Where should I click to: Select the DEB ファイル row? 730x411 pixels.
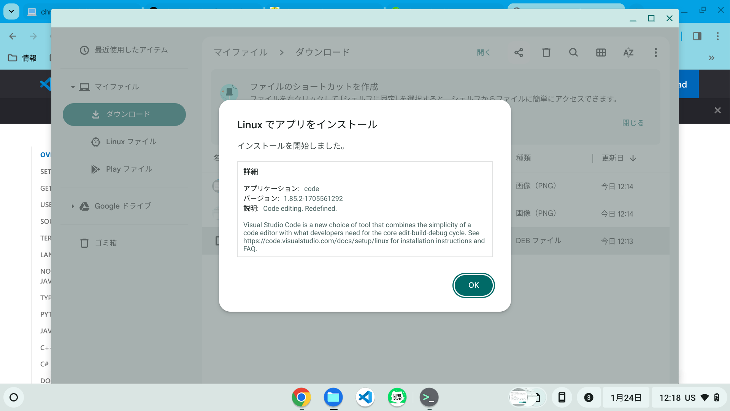(436, 241)
